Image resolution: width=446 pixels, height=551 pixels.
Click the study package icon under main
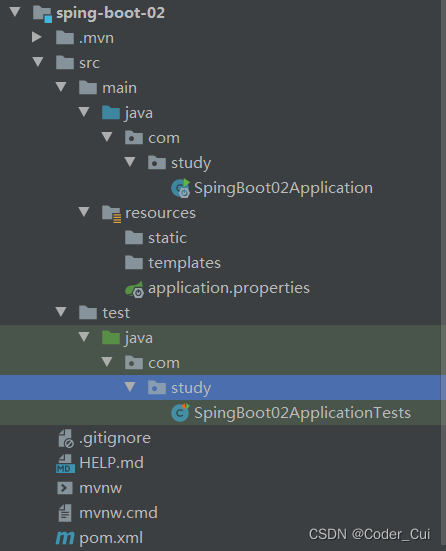(x=157, y=162)
